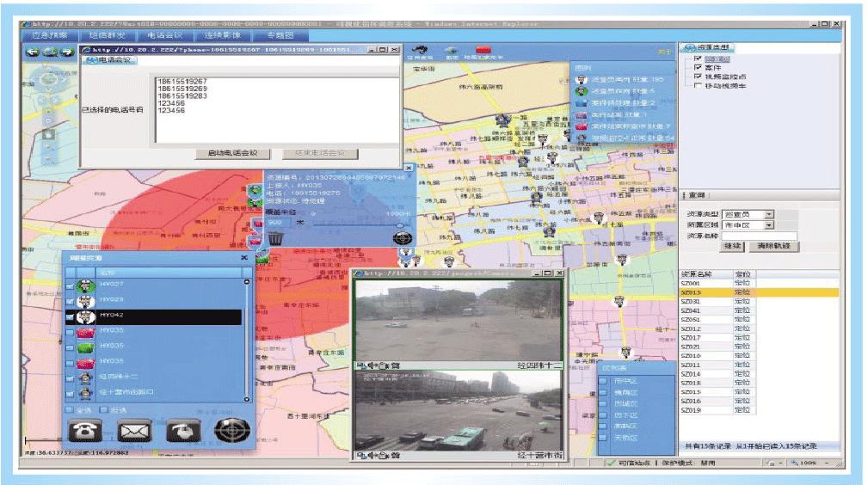Select the highlighted HY042 row

click(154, 316)
